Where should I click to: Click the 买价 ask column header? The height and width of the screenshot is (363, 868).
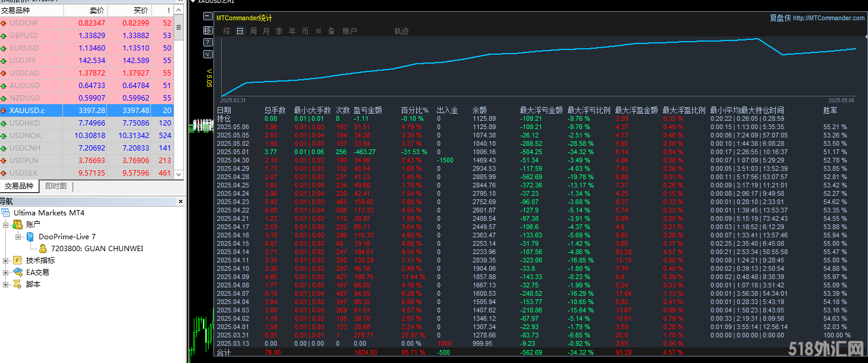tap(130, 11)
